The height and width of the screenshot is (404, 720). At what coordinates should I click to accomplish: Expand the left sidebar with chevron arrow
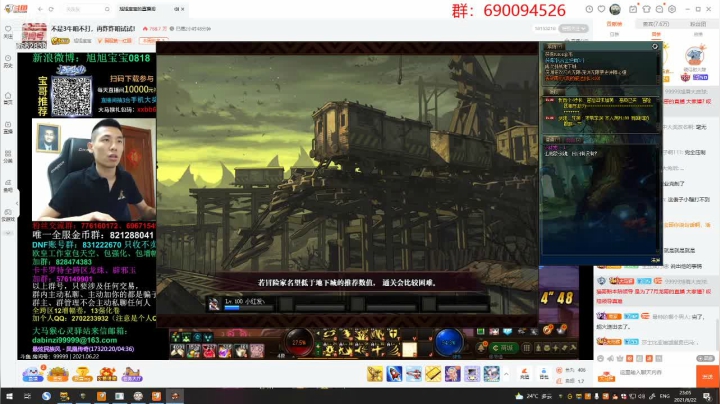click(17, 203)
